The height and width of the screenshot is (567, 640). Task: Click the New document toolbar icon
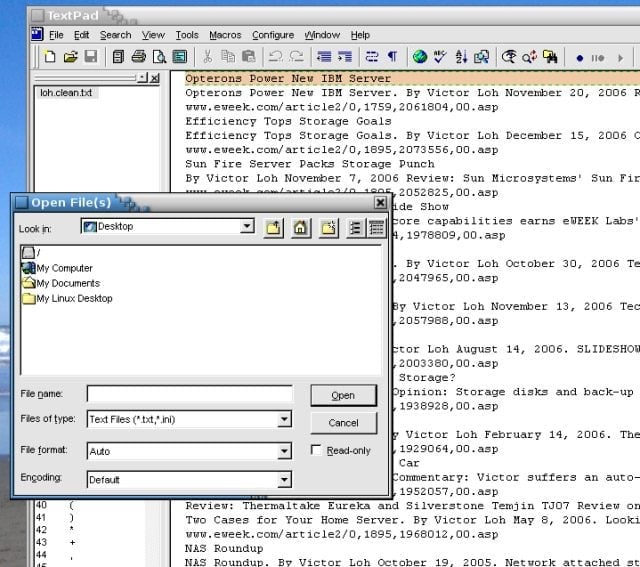(x=50, y=56)
